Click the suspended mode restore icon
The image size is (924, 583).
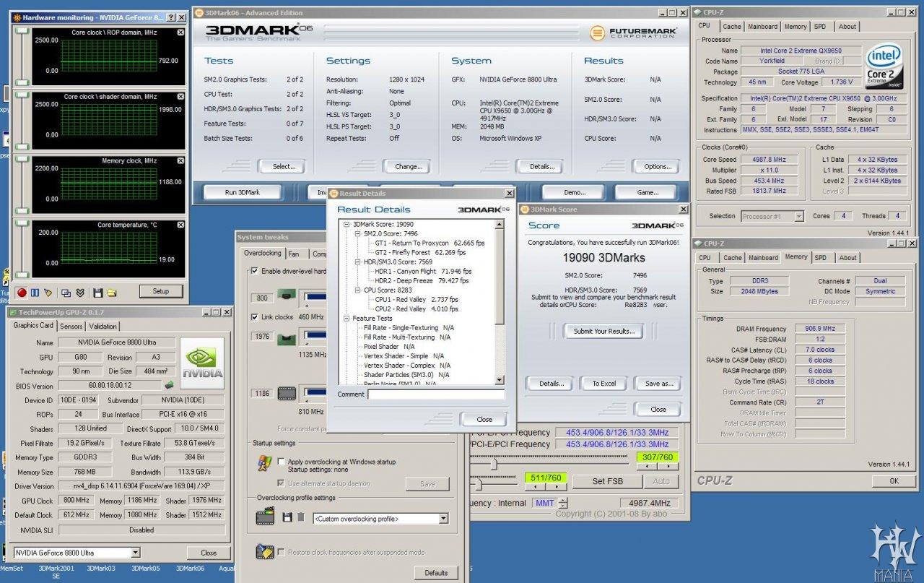click(265, 552)
